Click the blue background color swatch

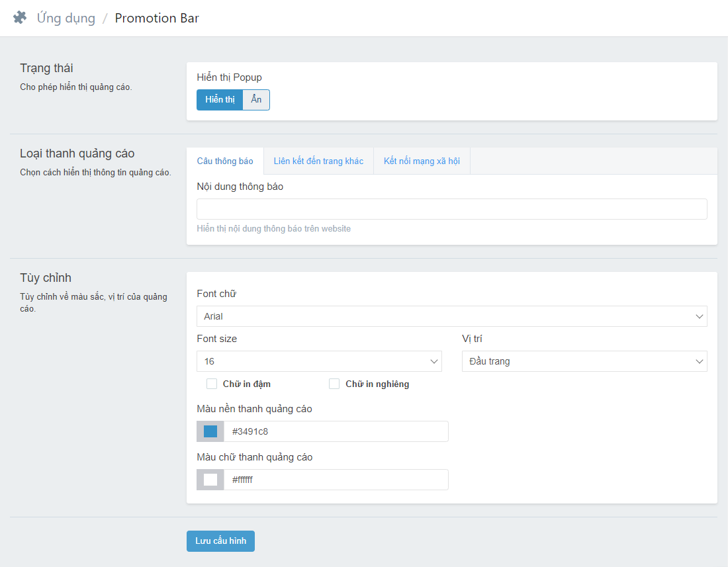point(210,431)
